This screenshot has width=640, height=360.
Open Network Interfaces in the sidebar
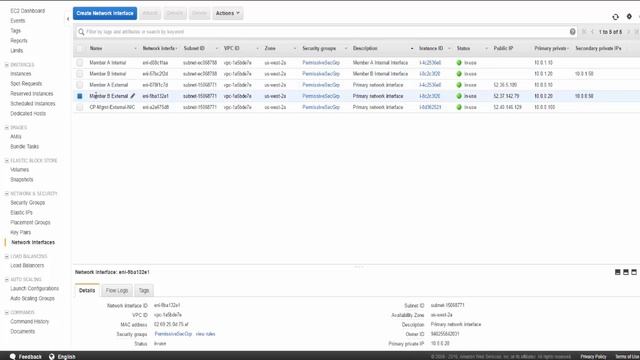pyautogui.click(x=33, y=242)
